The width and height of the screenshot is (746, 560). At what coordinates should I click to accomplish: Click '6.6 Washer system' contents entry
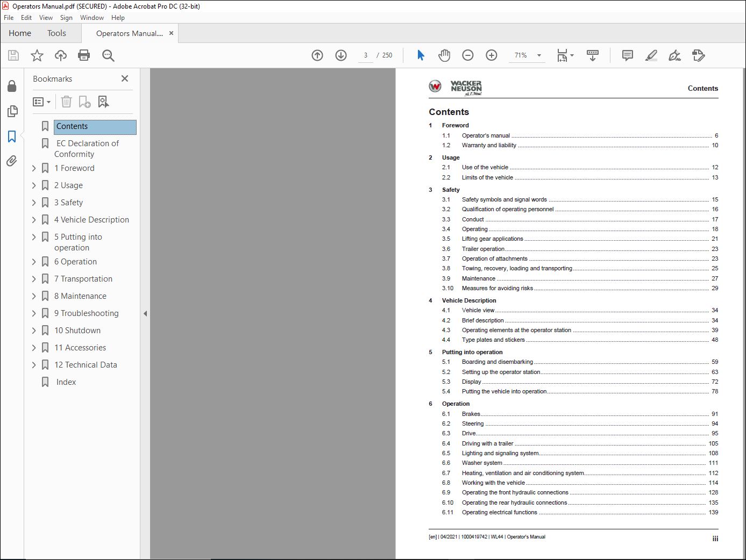pyautogui.click(x=580, y=463)
